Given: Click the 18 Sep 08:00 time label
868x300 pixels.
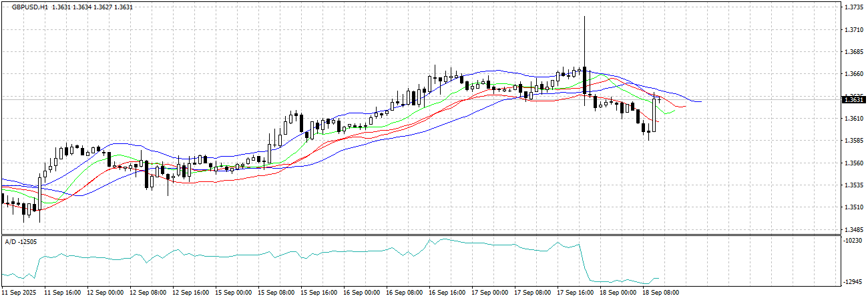Looking at the screenshot, I should 661,293.
